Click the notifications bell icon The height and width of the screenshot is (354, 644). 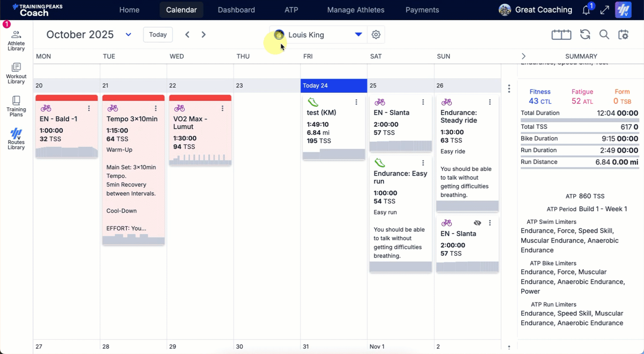pos(586,10)
